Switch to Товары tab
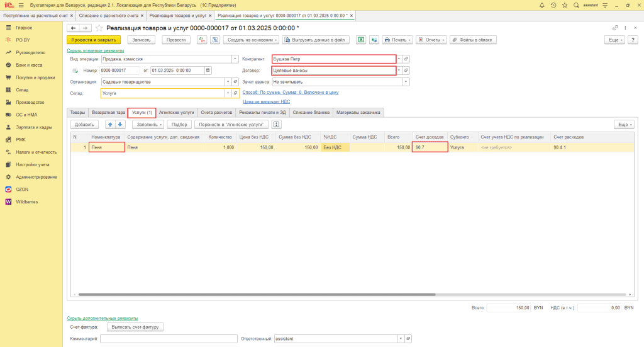The height and width of the screenshot is (347, 644). coord(77,112)
